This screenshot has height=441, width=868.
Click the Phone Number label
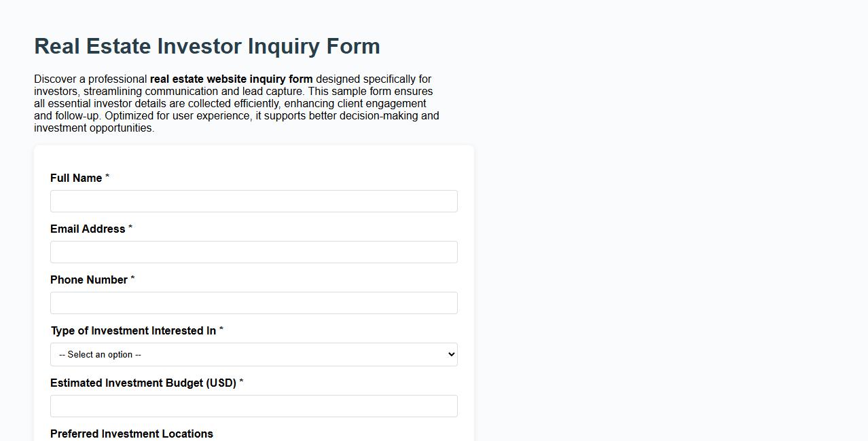click(x=88, y=280)
